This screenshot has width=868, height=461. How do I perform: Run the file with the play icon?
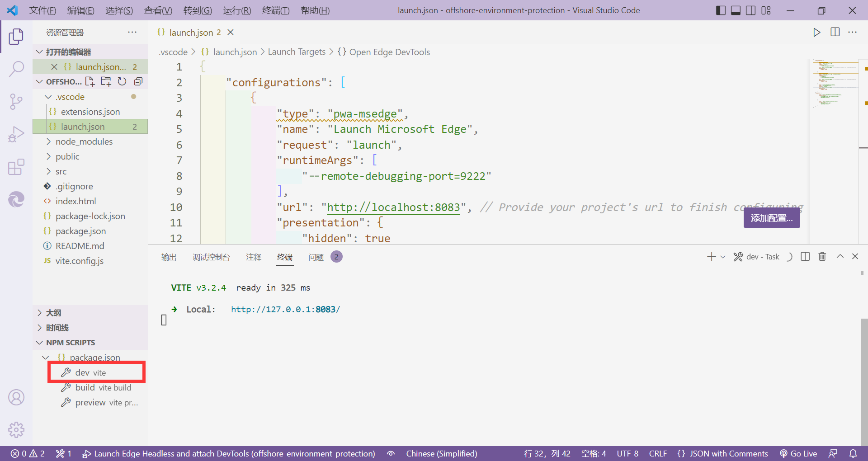pyautogui.click(x=816, y=32)
